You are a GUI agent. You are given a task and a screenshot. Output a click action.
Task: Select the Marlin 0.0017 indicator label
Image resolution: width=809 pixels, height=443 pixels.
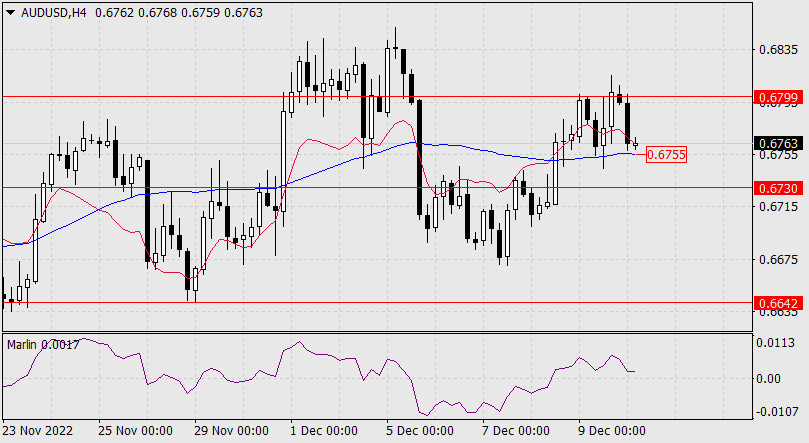point(42,343)
